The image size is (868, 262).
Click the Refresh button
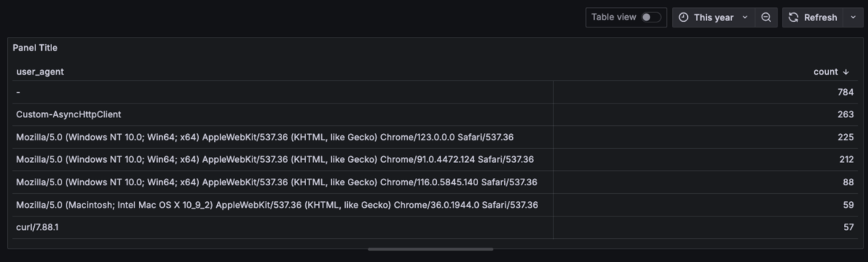pyautogui.click(x=812, y=17)
